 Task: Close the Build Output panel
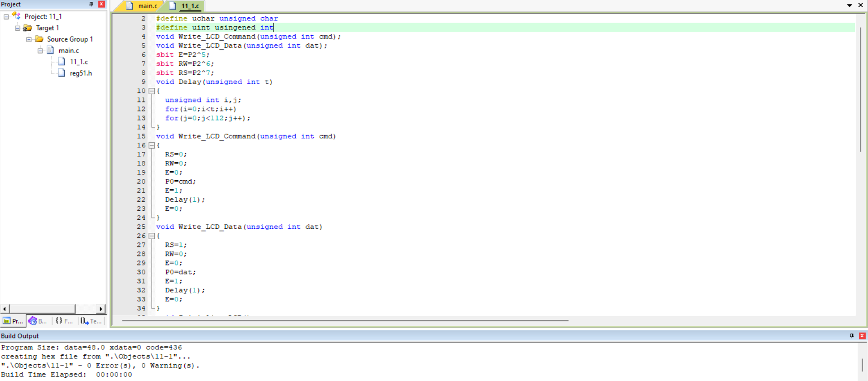tap(862, 336)
